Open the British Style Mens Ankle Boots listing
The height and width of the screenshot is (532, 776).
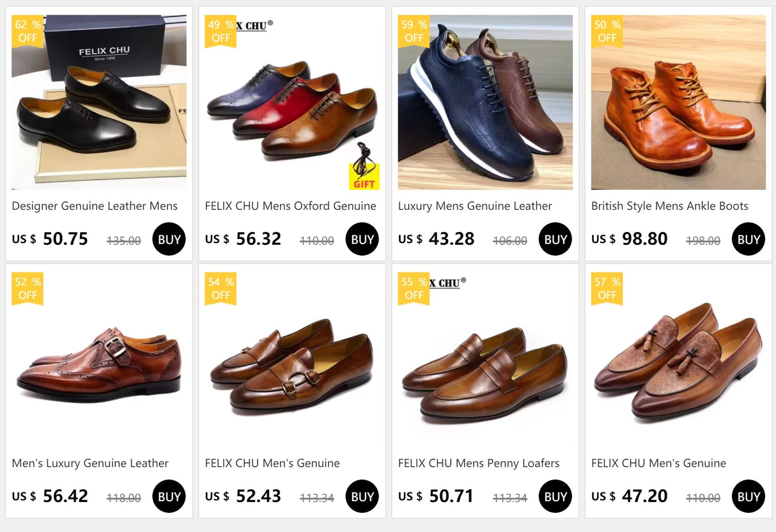671,206
